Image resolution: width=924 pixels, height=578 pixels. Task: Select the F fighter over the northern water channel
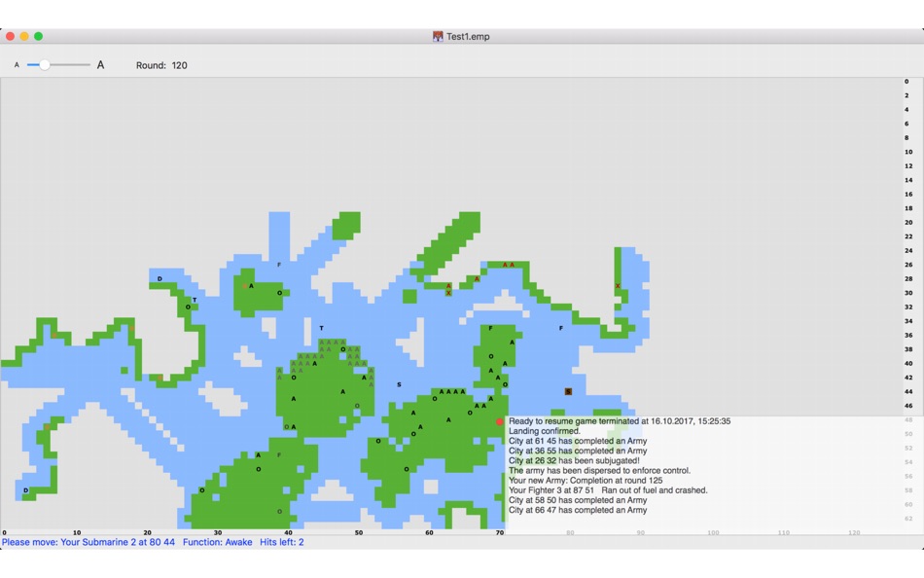pos(279,265)
